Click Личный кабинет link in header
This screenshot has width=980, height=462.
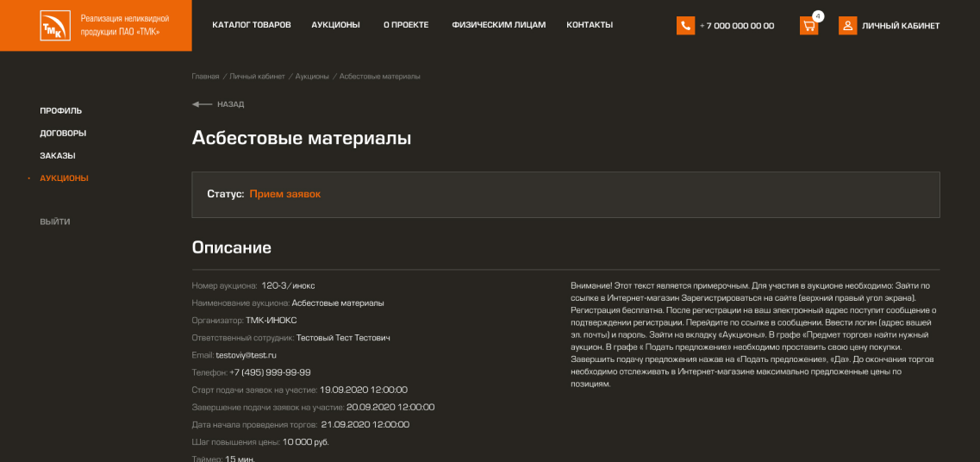(x=901, y=26)
